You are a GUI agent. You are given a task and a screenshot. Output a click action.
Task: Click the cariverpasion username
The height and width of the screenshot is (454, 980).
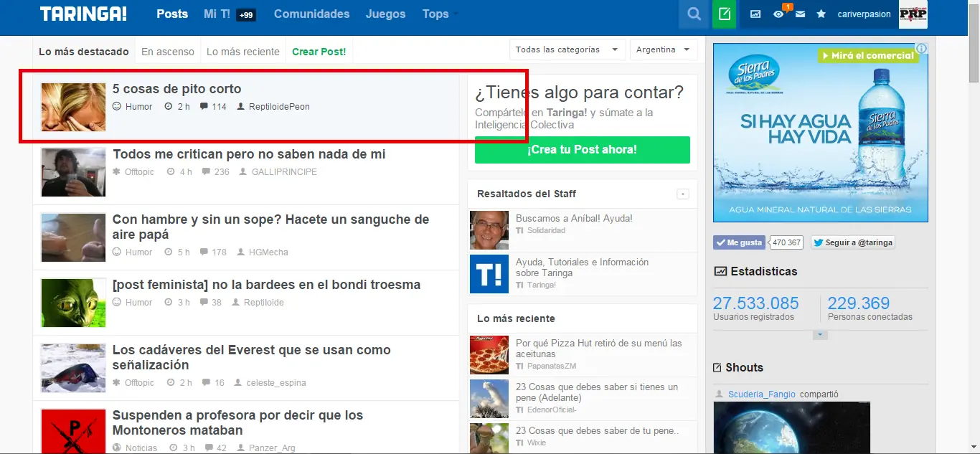click(x=864, y=14)
